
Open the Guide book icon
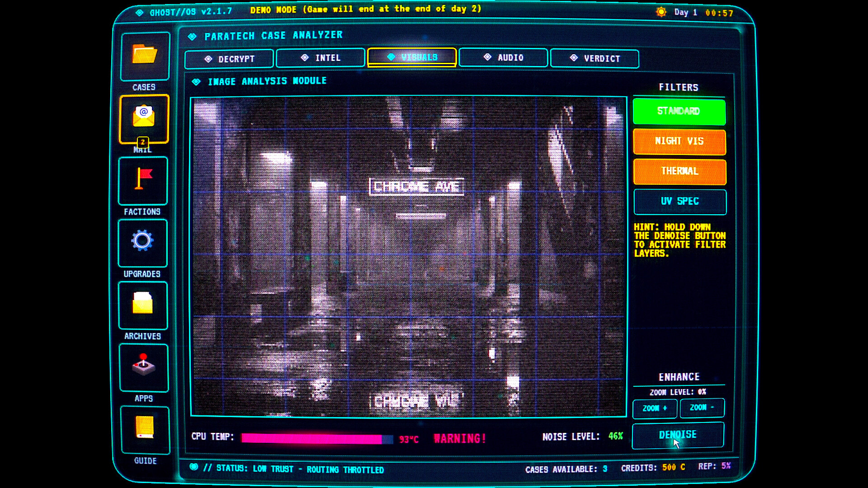point(145,429)
